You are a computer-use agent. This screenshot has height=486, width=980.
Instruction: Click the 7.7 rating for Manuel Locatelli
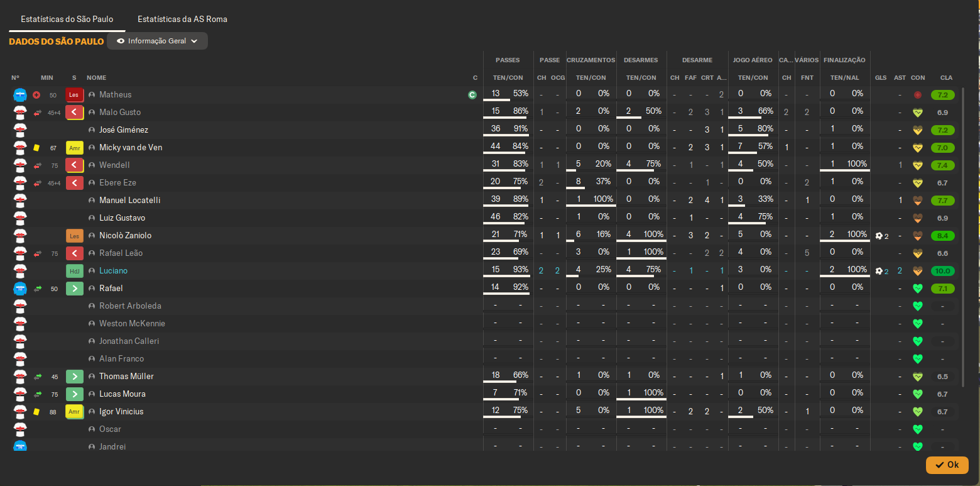[x=943, y=201]
